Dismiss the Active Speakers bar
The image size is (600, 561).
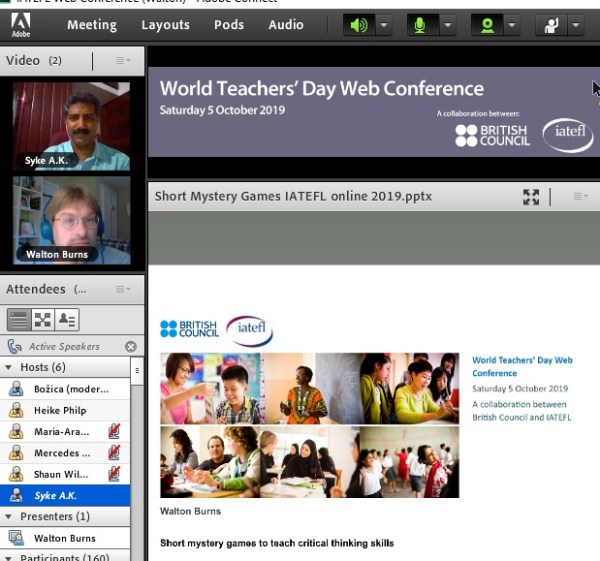coord(131,346)
